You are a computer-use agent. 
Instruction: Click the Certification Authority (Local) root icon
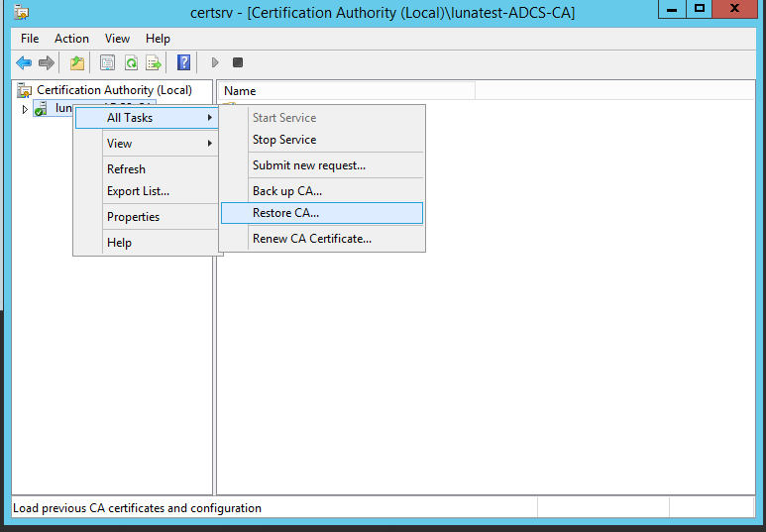tap(25, 90)
